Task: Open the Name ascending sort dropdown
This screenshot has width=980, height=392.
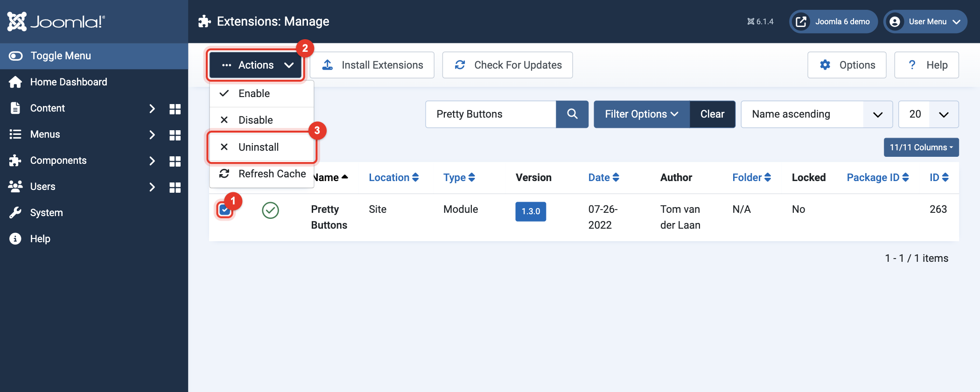Action: 817,114
